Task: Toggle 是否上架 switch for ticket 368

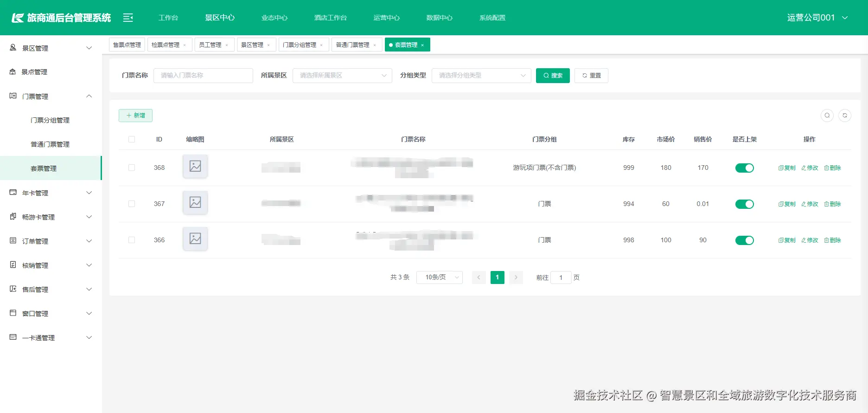Action: 745,168
